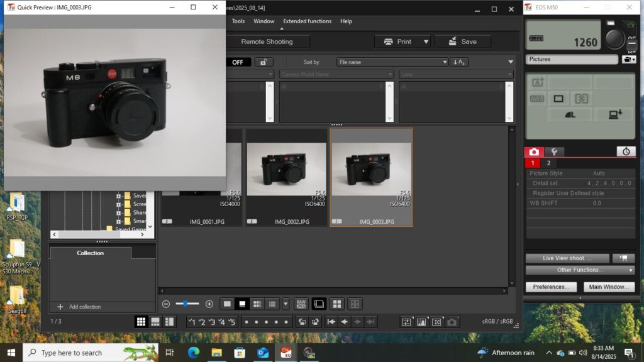Select the list view button
Screen dimensions: 644x362
click(x=272, y=304)
